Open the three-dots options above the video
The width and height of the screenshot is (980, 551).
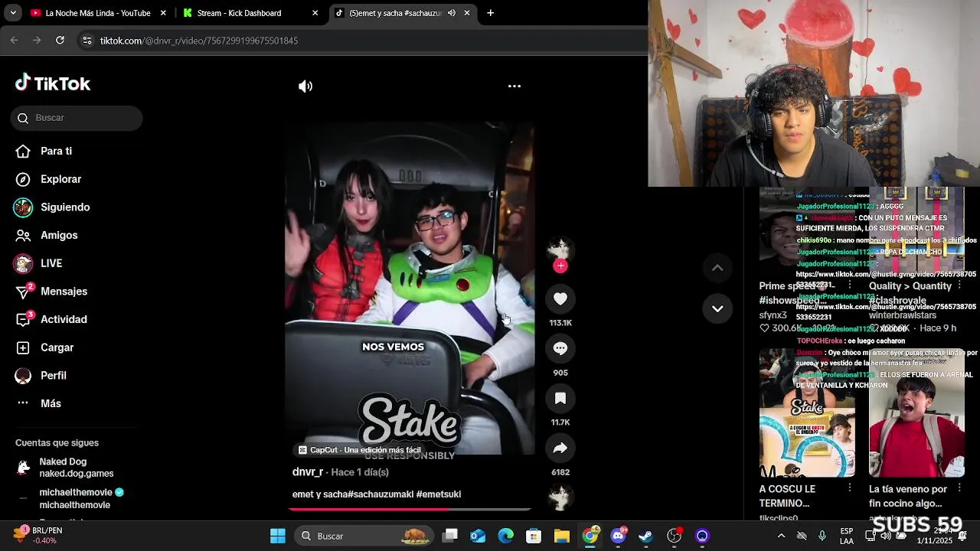pyautogui.click(x=514, y=86)
